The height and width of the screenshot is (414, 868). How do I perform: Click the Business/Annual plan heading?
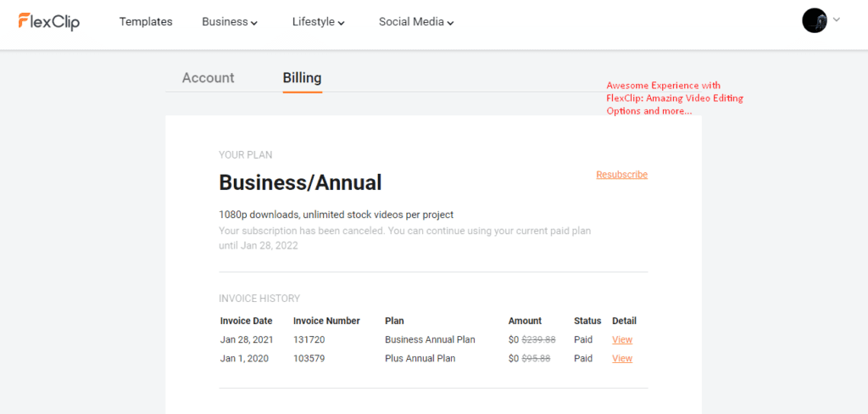click(300, 182)
